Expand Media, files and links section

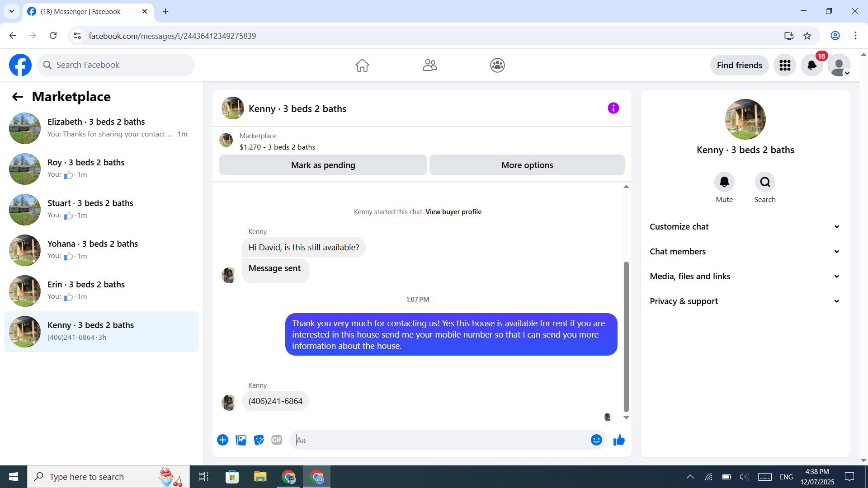(x=745, y=277)
